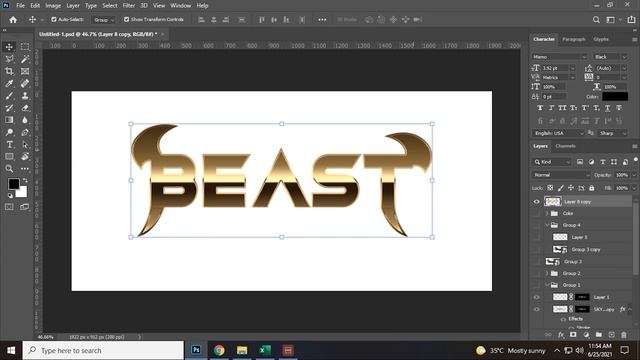Select the Clone Stamp tool
This screenshot has height=360, width=640.
(x=25, y=96)
